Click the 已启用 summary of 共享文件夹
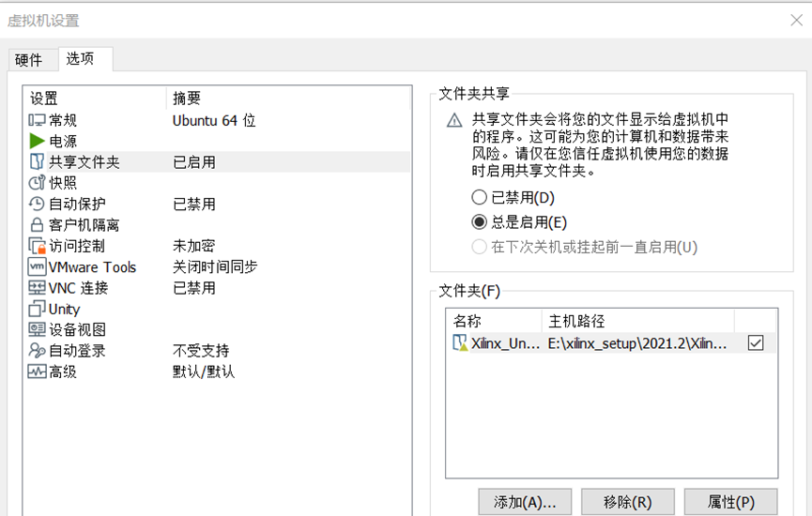The width and height of the screenshot is (812, 516). click(193, 162)
